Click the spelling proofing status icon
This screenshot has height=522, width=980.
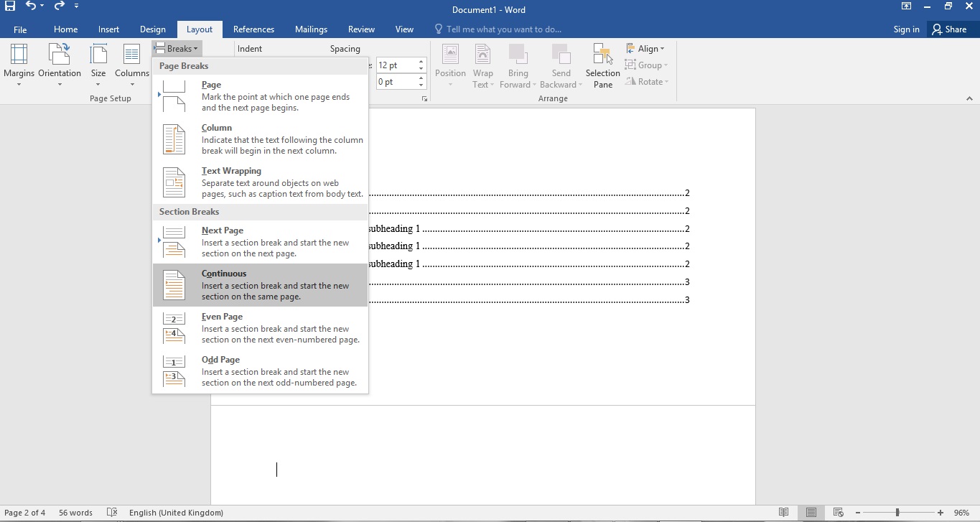pos(112,513)
